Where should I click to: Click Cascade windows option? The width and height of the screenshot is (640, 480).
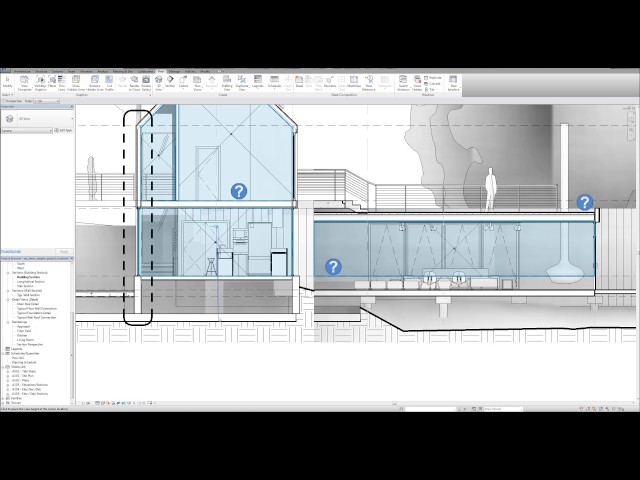pos(432,84)
